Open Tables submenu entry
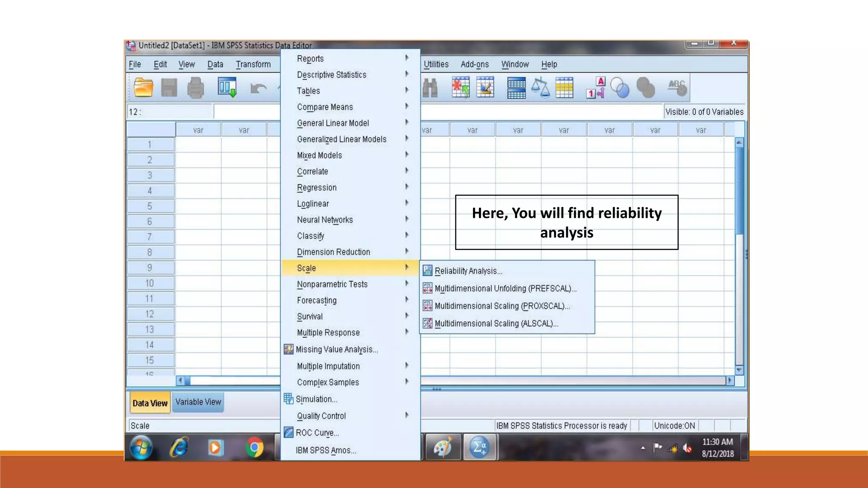The image size is (868, 488). [350, 91]
